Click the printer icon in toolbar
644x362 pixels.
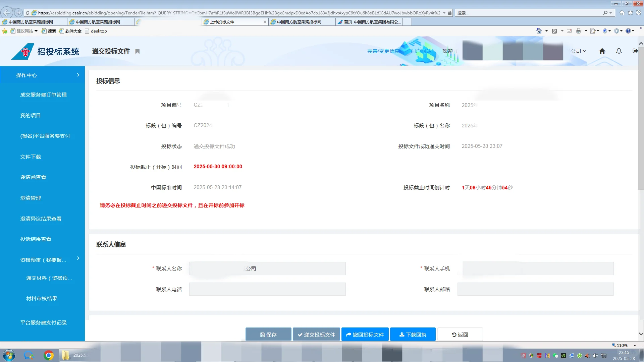[x=579, y=31]
